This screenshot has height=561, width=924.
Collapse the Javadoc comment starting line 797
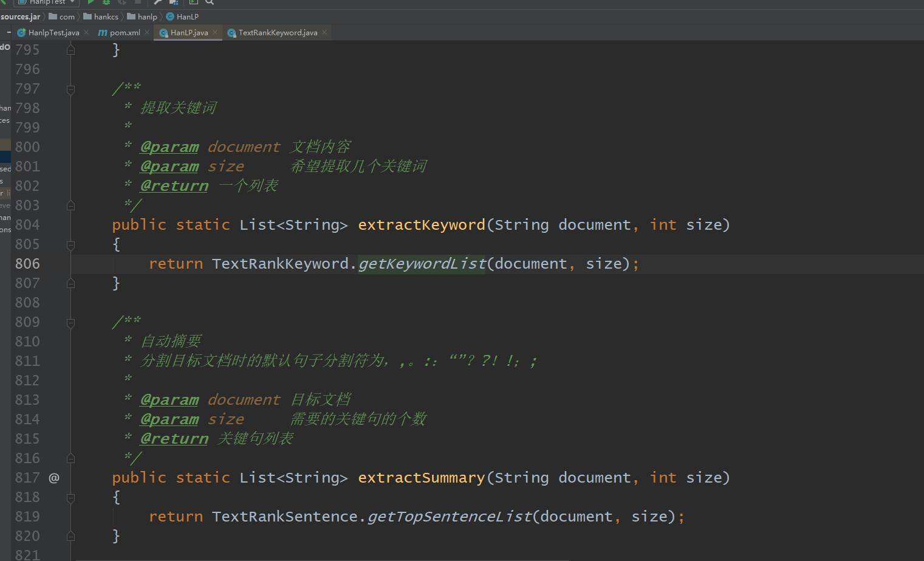tap(70, 89)
